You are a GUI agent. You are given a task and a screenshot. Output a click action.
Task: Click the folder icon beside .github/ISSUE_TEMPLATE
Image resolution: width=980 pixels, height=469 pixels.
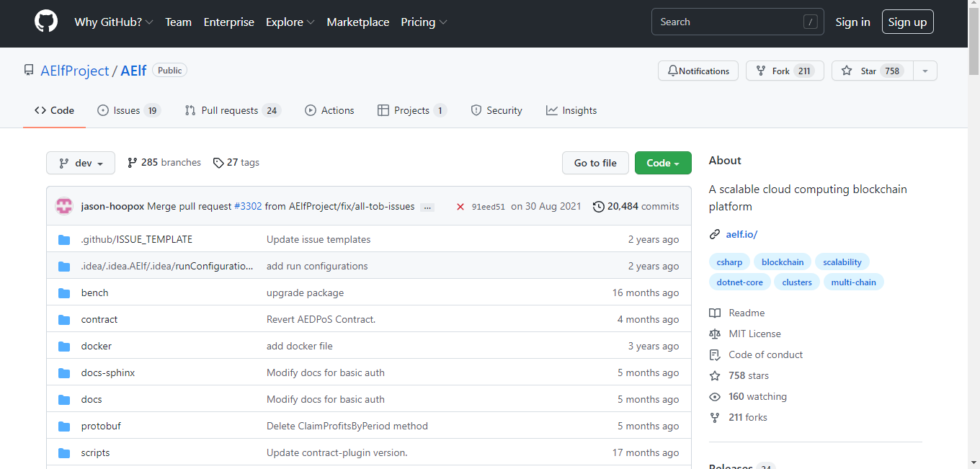(x=64, y=240)
